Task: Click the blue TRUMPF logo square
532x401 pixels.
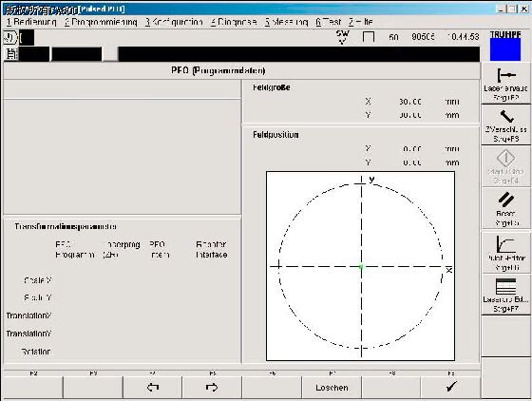Action: (505, 49)
